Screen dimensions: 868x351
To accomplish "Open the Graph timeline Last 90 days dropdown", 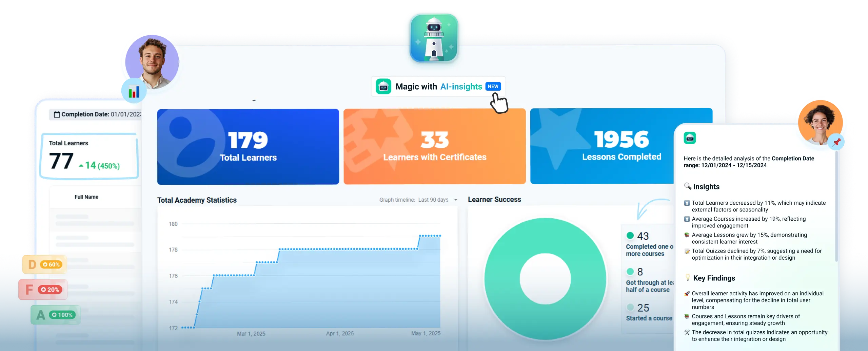I will coord(455,200).
